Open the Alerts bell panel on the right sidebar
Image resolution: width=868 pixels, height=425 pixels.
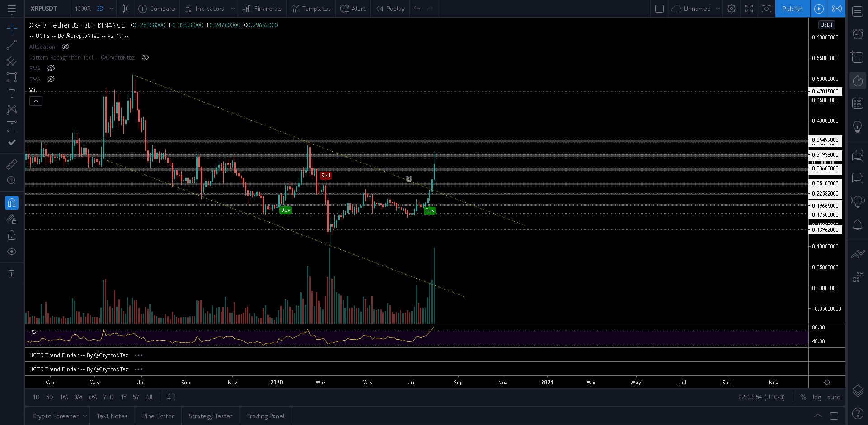[x=857, y=224]
